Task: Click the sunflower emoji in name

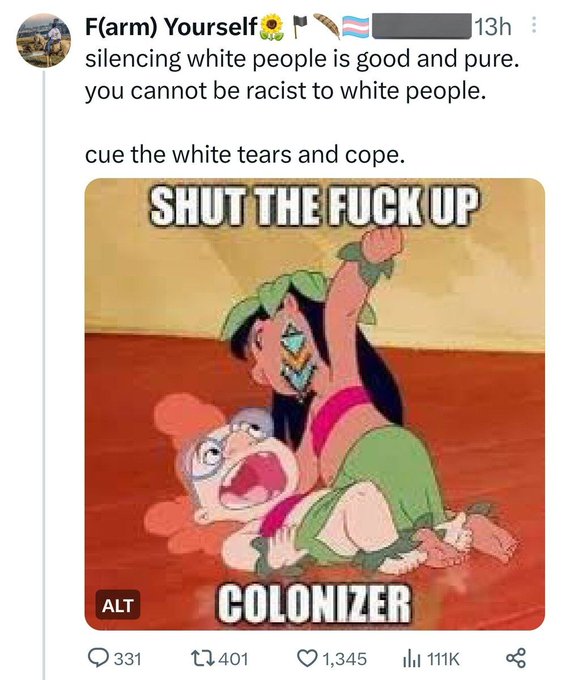Action: coord(272,27)
